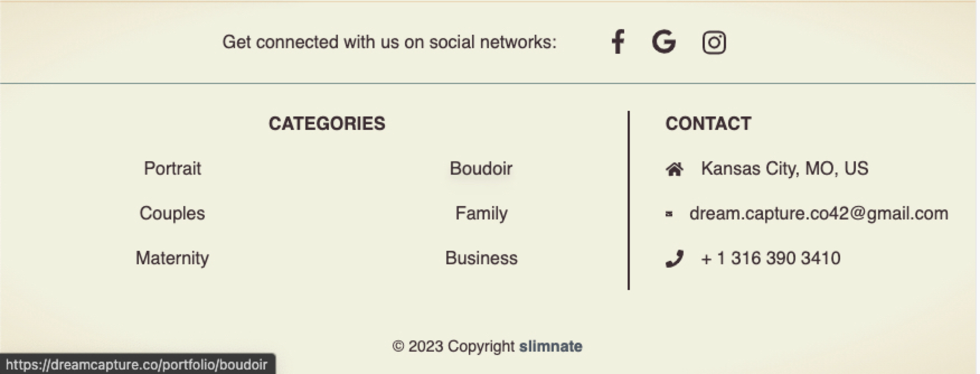Click the CATEGORIES heading
This screenshot has height=374, width=980.
pos(327,124)
